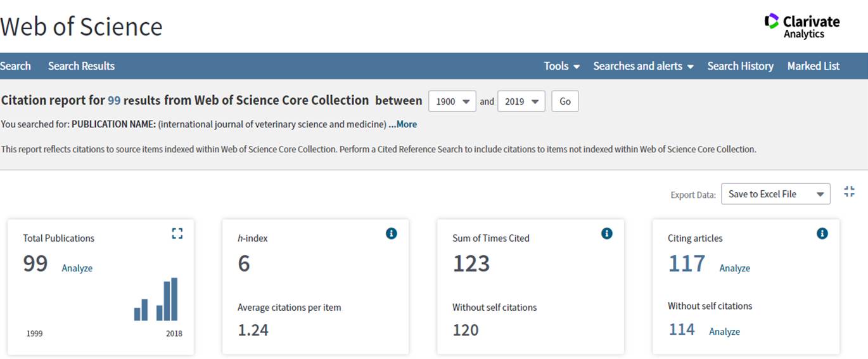The width and height of the screenshot is (868, 359).
Task: Expand the Total Publications chart panel
Action: point(177,233)
